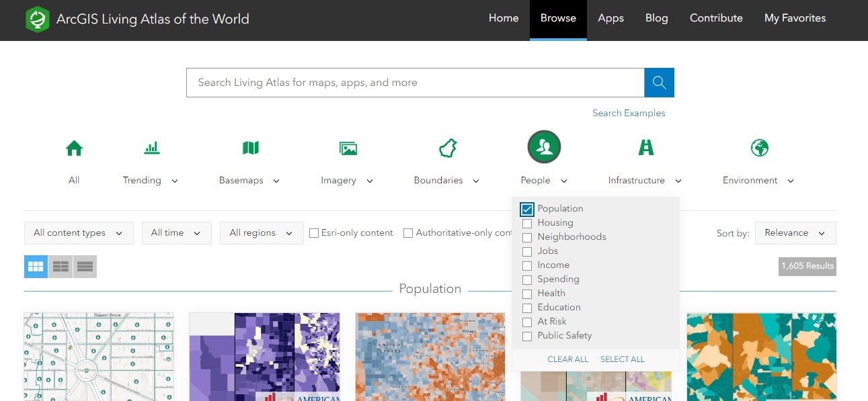Click the 1,605 Results label
This screenshot has height=401, width=868.
click(807, 266)
